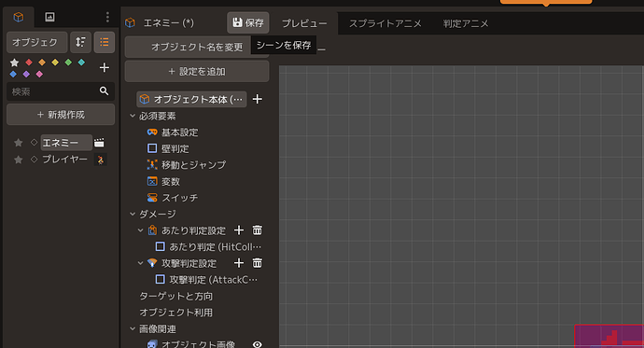Open 基本設定 with gamepad icon
Image resolution: width=644 pixels, height=348 pixels.
[x=173, y=132]
